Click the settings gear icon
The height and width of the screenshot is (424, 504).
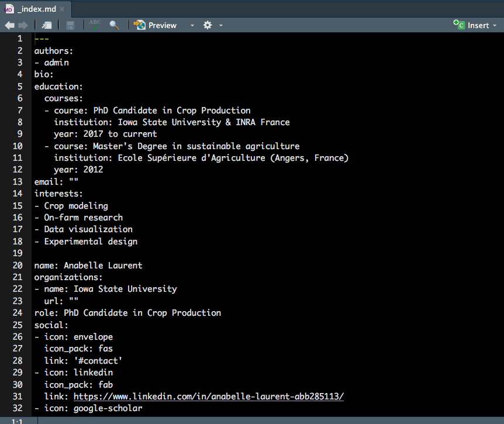click(x=208, y=25)
